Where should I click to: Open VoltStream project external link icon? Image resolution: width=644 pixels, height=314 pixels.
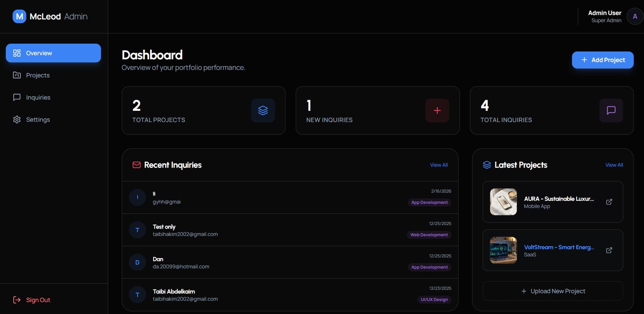609,250
